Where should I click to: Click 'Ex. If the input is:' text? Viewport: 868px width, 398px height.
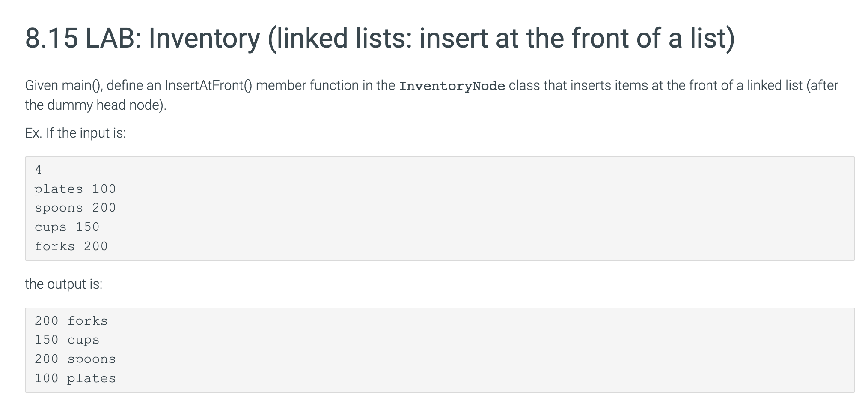click(75, 133)
